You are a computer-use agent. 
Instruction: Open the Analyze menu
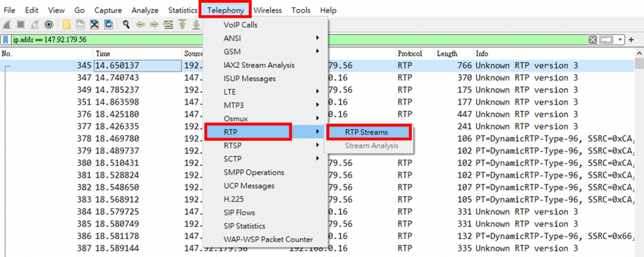[x=145, y=10]
